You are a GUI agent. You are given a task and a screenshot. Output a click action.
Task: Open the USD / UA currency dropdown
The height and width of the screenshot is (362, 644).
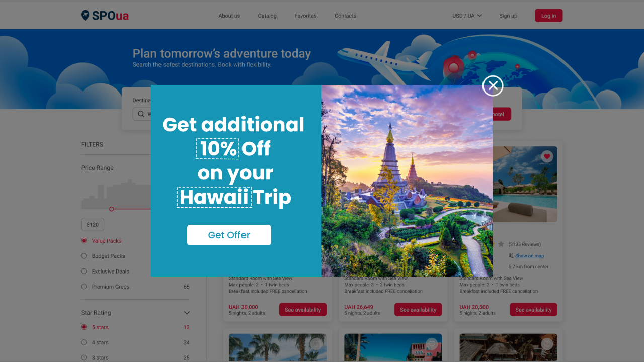point(467,16)
